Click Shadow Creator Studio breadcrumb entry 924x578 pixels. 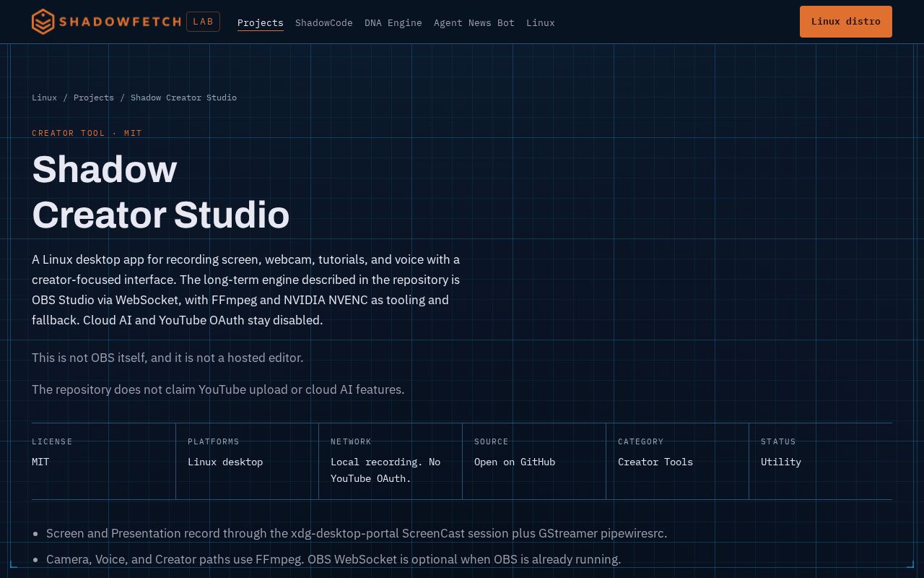click(183, 98)
